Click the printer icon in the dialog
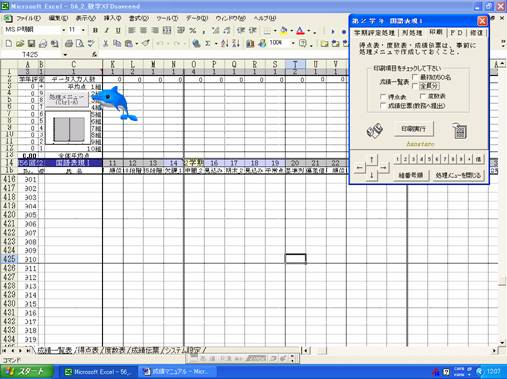Viewport: 507px width, 379px height. (x=375, y=130)
